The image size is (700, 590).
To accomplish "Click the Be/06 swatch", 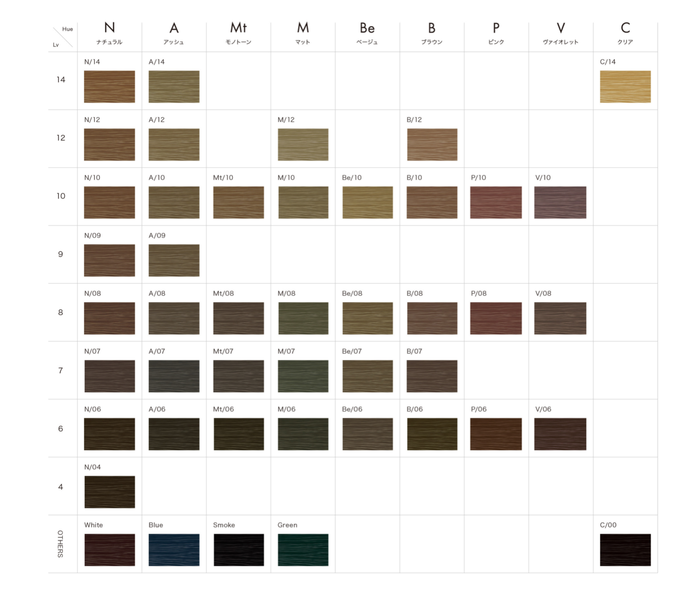I will tap(367, 434).
